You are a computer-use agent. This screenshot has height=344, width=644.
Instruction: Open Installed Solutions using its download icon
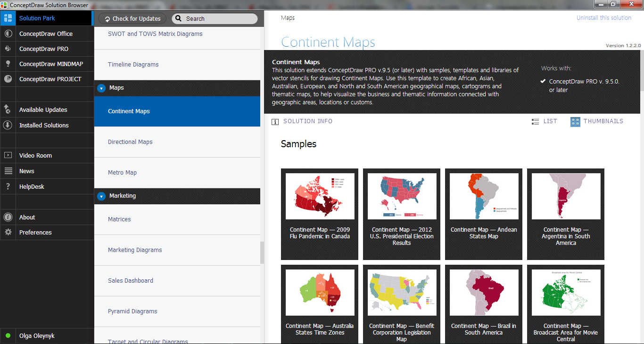(x=8, y=125)
